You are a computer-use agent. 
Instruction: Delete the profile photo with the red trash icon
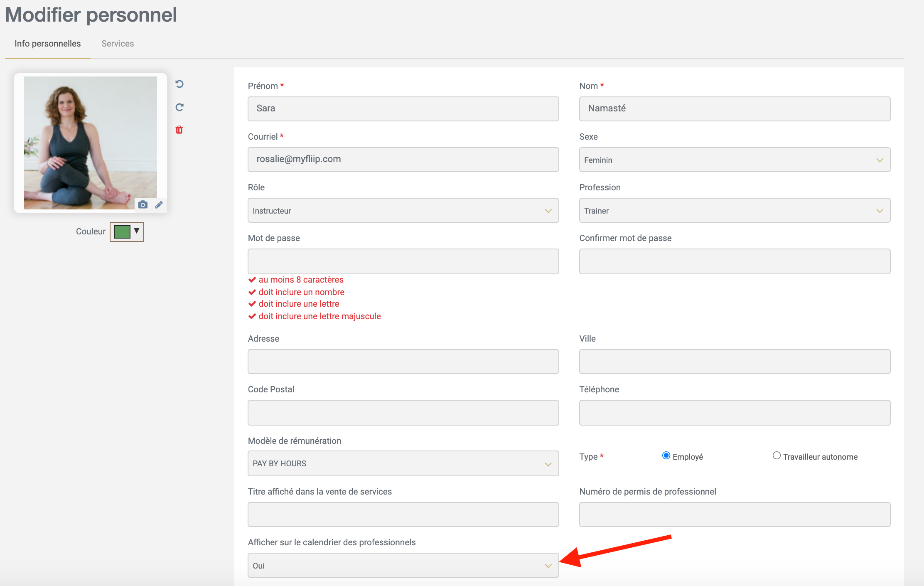pyautogui.click(x=179, y=130)
